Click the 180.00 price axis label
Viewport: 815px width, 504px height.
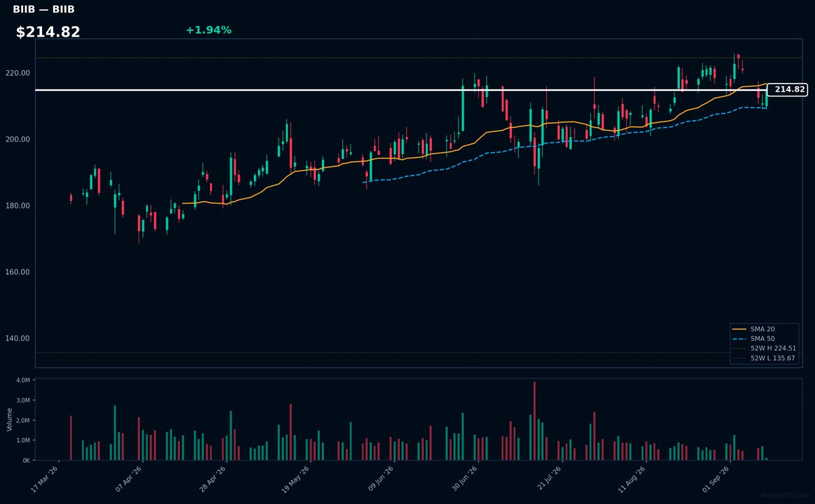[x=18, y=206]
